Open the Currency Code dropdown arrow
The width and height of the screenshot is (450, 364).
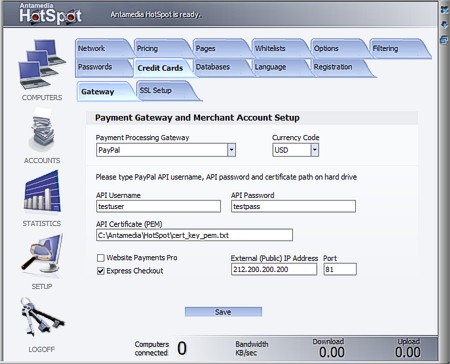(x=315, y=150)
